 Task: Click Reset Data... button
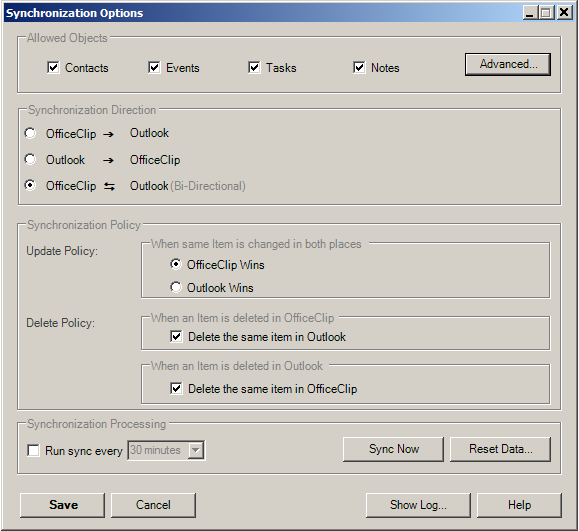pos(500,449)
